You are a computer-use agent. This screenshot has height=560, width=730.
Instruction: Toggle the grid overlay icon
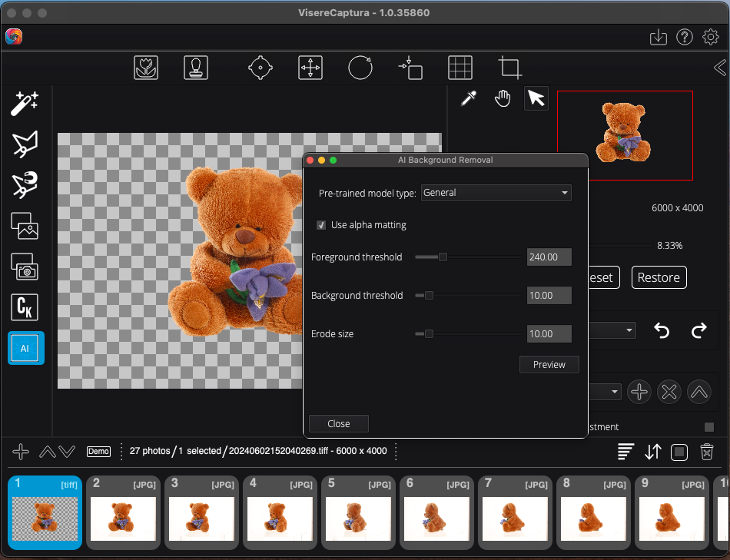(x=460, y=68)
